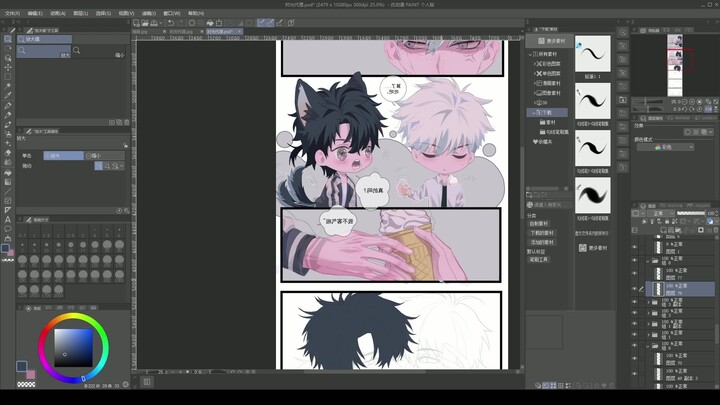Viewport: 720px width, 405px height.
Task: Expand the folder 组 3 副本 in layers
Action: click(x=648, y=302)
